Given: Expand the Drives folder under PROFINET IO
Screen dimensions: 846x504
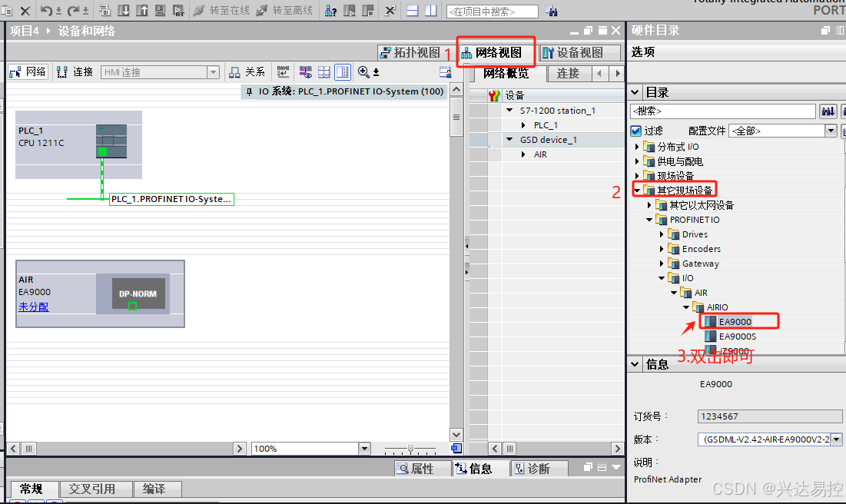Looking at the screenshot, I should 662,234.
